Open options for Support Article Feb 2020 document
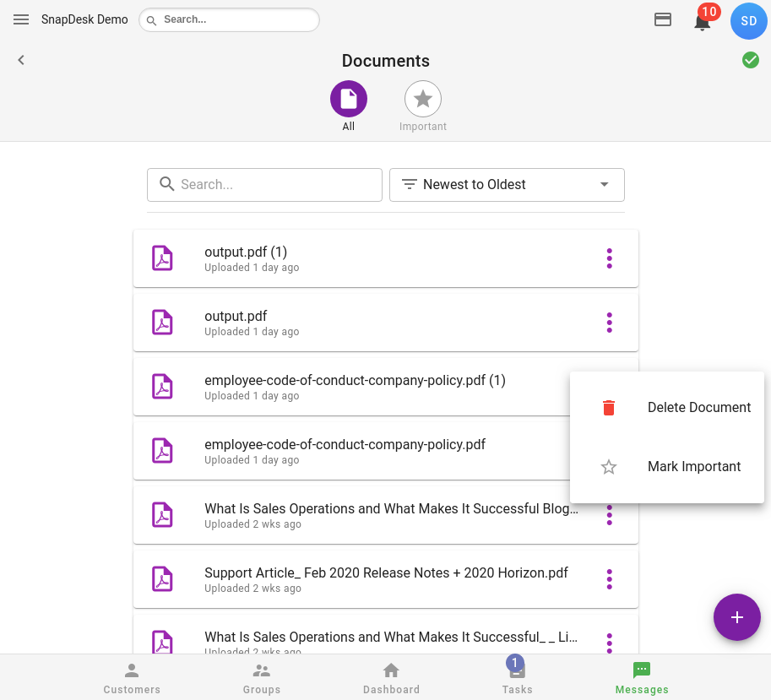The image size is (771, 700). (x=609, y=579)
